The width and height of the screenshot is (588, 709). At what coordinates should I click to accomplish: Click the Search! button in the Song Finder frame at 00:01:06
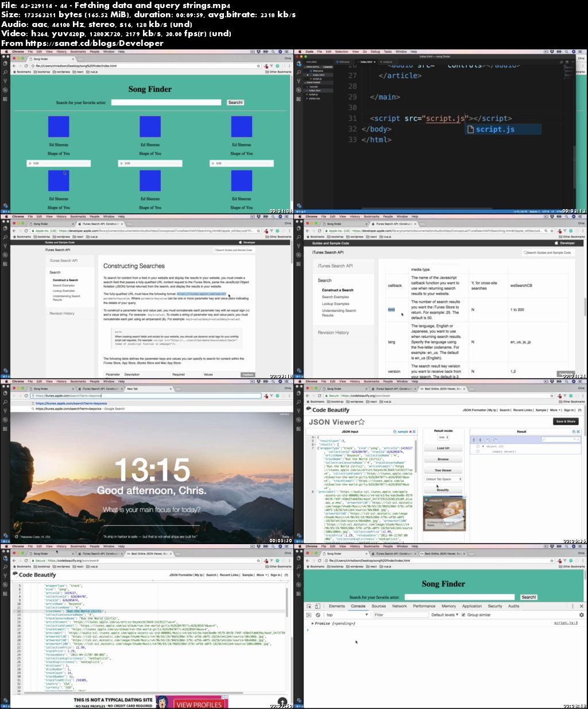pyautogui.click(x=235, y=102)
